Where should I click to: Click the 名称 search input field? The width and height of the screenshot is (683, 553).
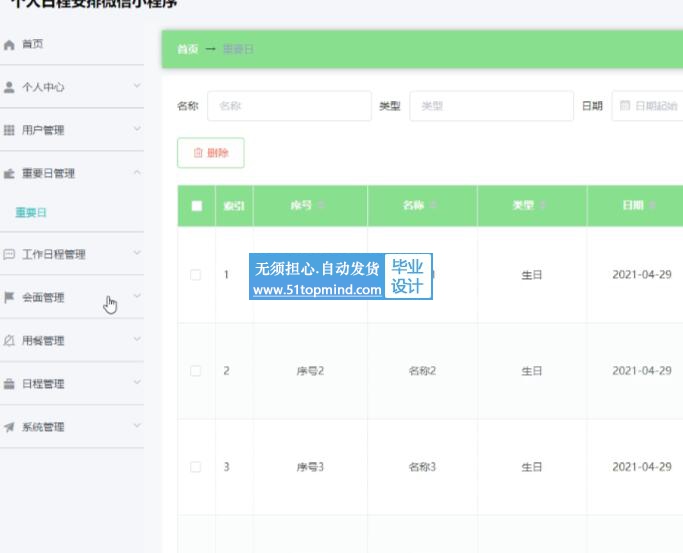[289, 106]
